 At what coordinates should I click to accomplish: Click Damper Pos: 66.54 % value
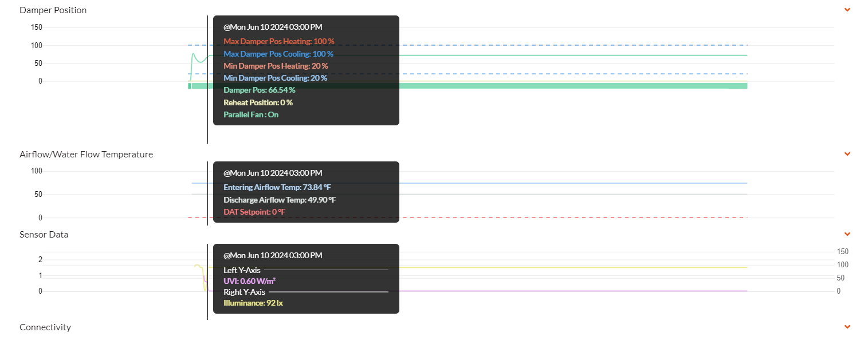tap(260, 90)
